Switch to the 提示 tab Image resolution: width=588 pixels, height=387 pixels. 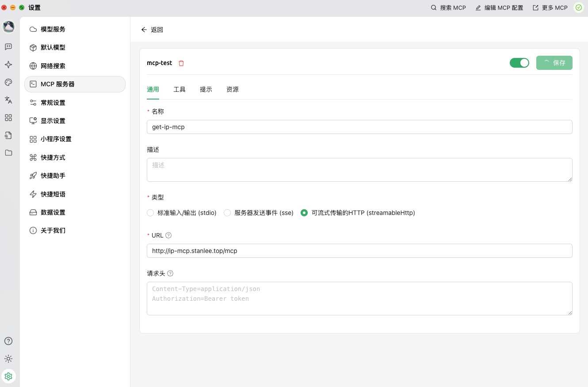(x=206, y=89)
